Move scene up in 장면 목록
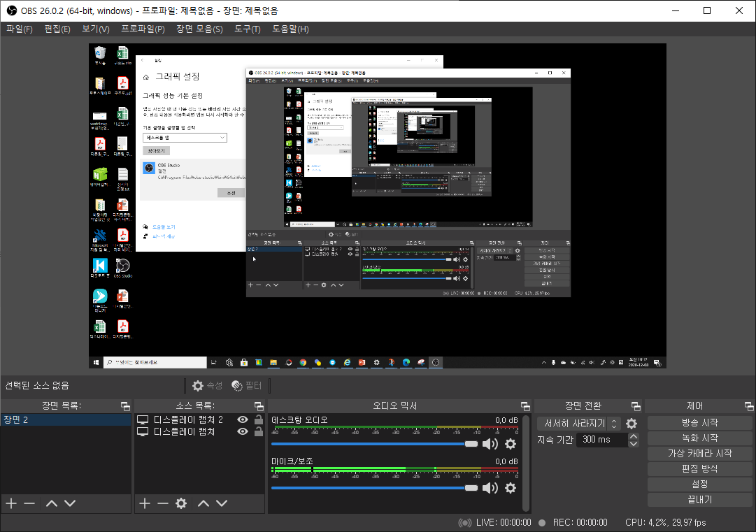 (x=52, y=503)
